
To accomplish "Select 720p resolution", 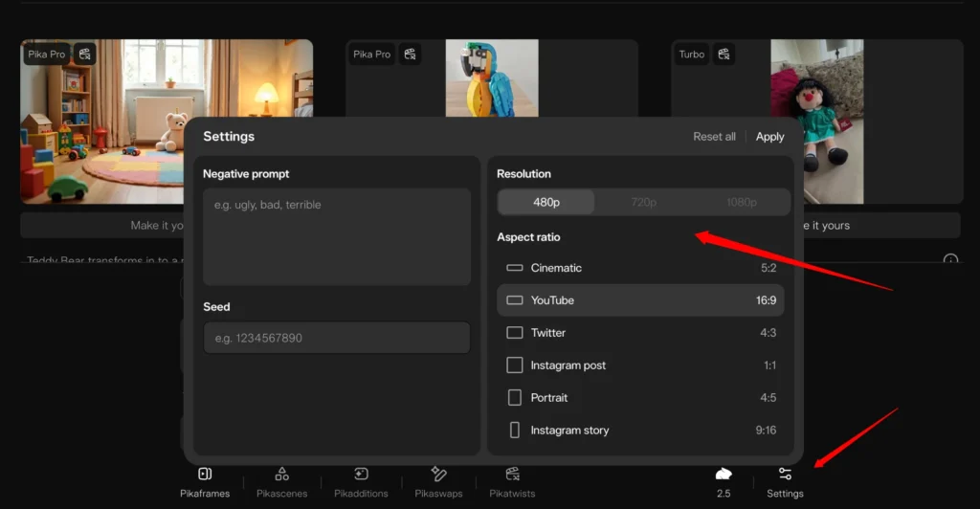I will [643, 202].
